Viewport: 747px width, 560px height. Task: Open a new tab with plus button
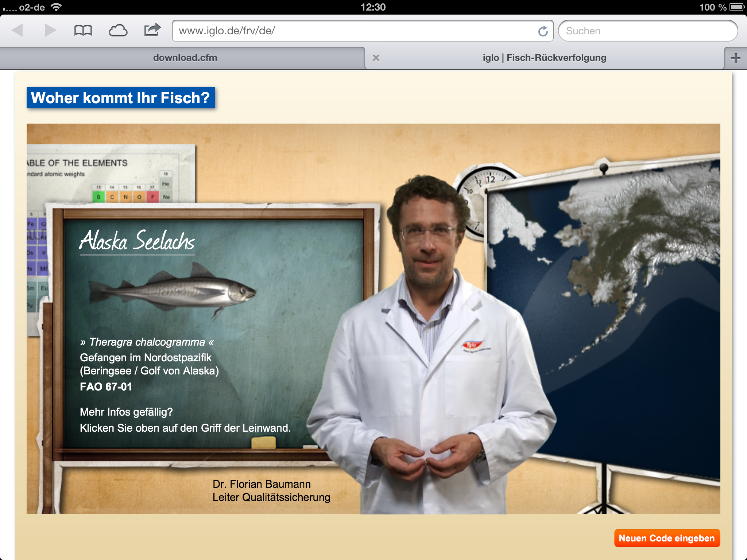pos(735,58)
